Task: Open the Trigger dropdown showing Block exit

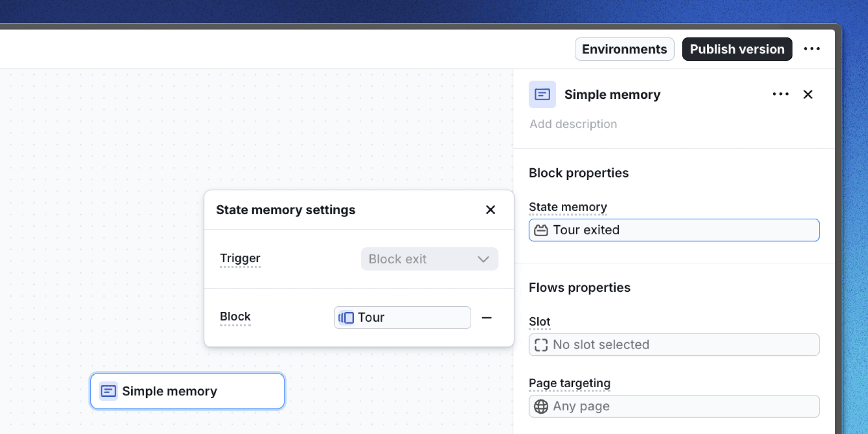Action: pos(429,259)
